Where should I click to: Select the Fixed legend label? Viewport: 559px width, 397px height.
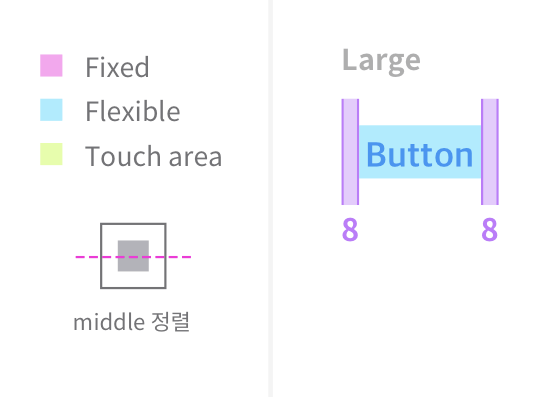point(117,67)
